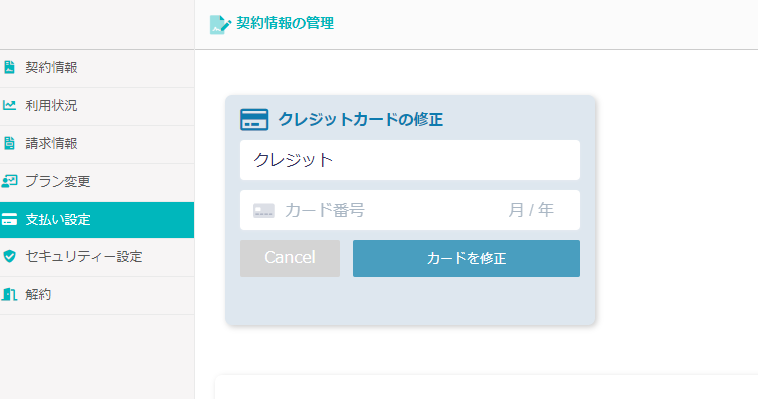Click the card icon beside クレジットカードの修正 title
Image resolution: width=758 pixels, height=399 pixels.
(254, 119)
